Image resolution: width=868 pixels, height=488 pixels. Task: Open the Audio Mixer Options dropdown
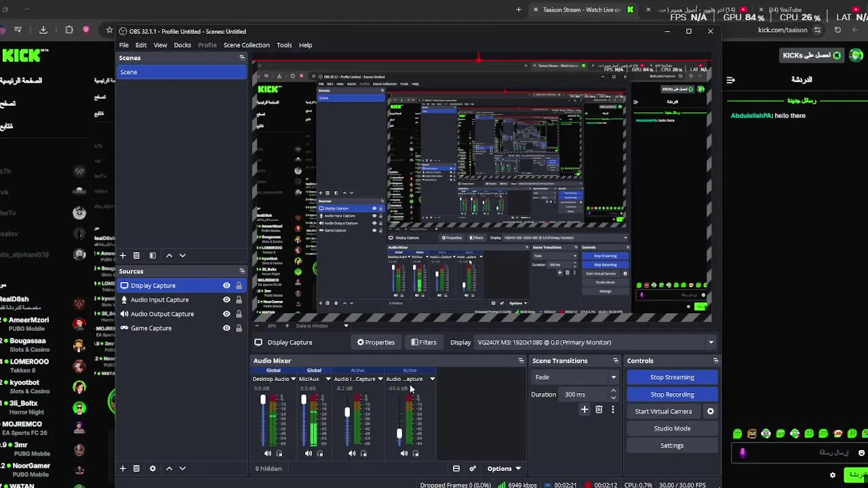tap(504, 468)
